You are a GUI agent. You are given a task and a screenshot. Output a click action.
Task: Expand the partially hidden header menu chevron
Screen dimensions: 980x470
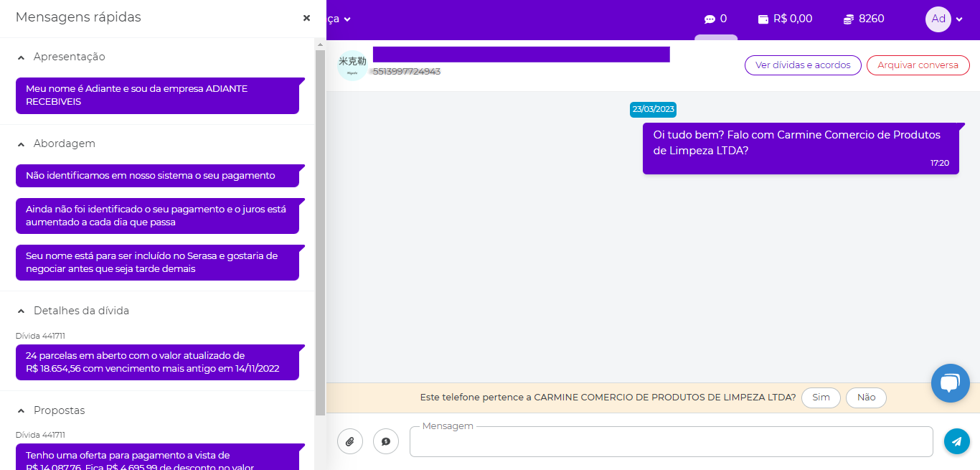[x=347, y=19]
